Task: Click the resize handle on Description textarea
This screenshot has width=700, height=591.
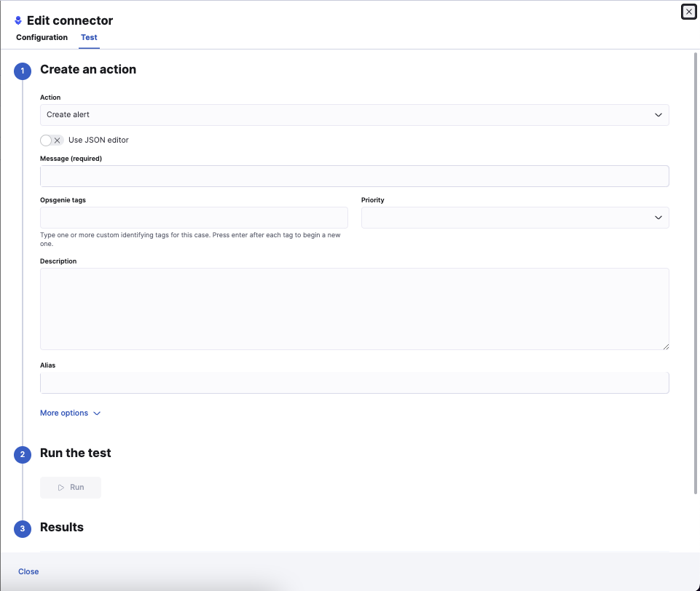Action: (665, 348)
